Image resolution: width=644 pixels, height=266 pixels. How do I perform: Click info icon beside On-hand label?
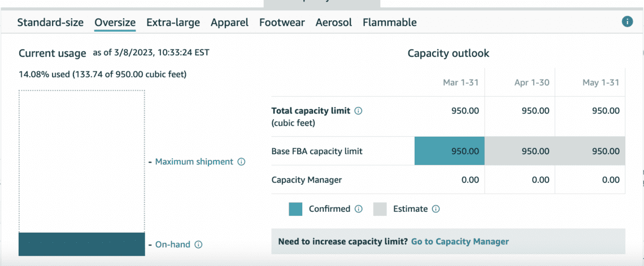tap(198, 245)
